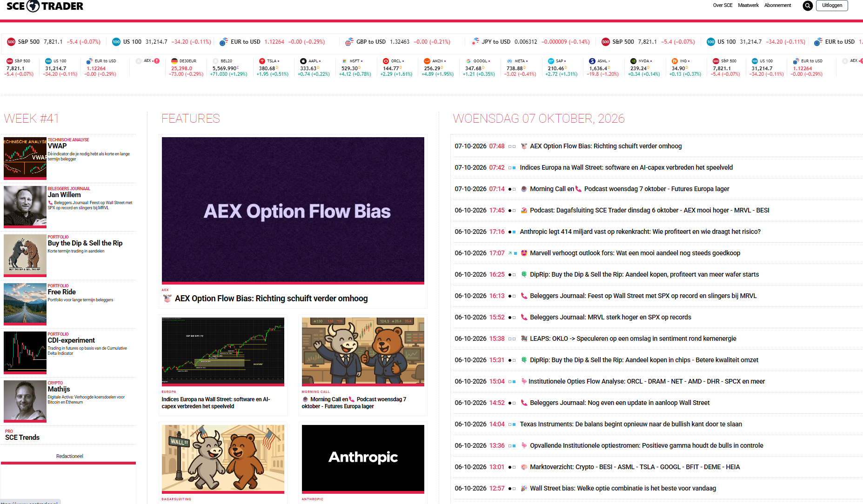
Task: Open the Buy the Dip & Sell the Rip link
Action: (85, 243)
